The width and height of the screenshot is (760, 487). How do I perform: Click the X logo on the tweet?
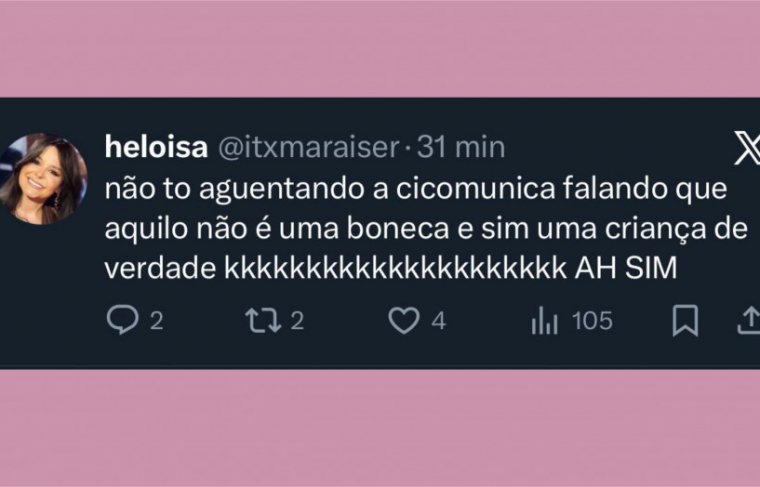pos(745,151)
